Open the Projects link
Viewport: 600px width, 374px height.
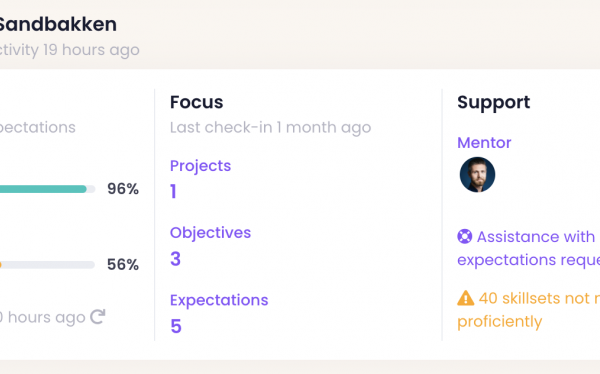click(200, 166)
